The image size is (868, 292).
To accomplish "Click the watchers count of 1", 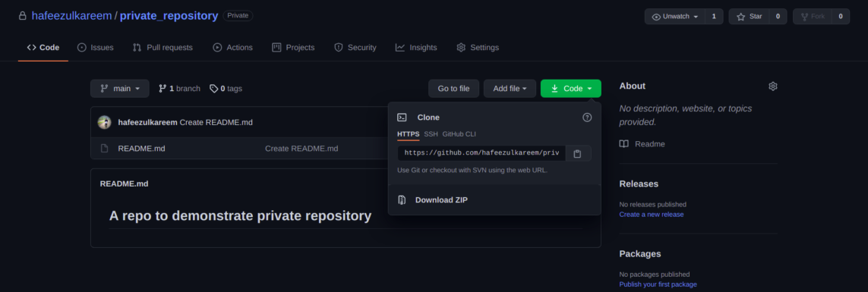I will tap(714, 17).
